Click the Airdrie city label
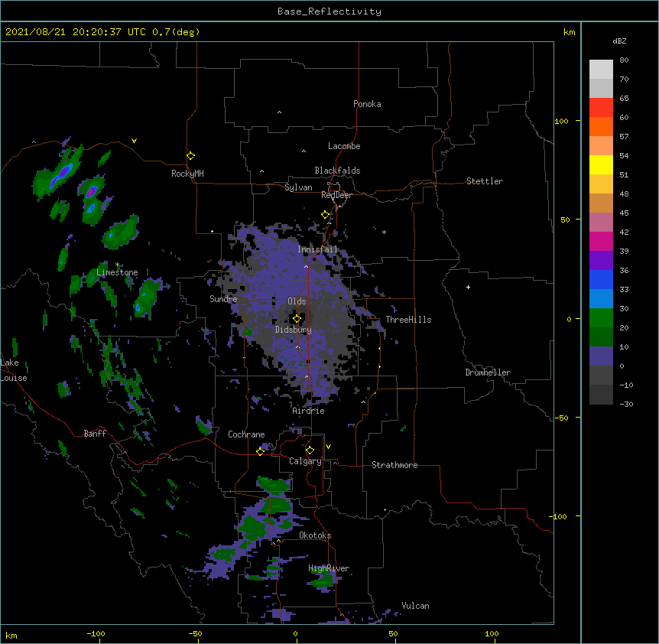 pos(309,411)
